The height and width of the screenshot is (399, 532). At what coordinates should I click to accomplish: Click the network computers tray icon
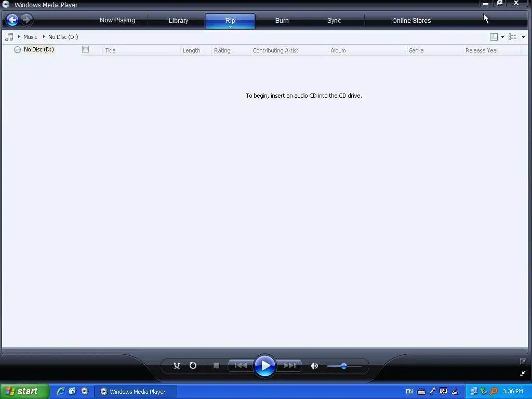tap(474, 392)
